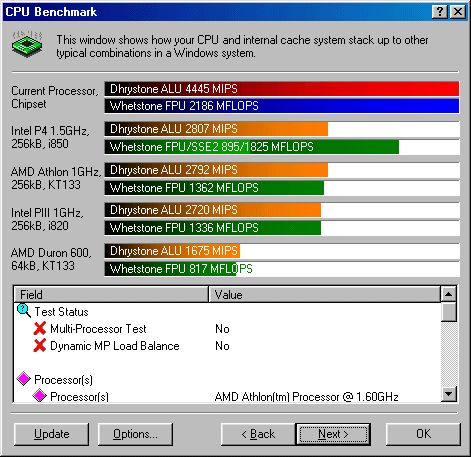Click the Test Status magnifier icon

24,311
